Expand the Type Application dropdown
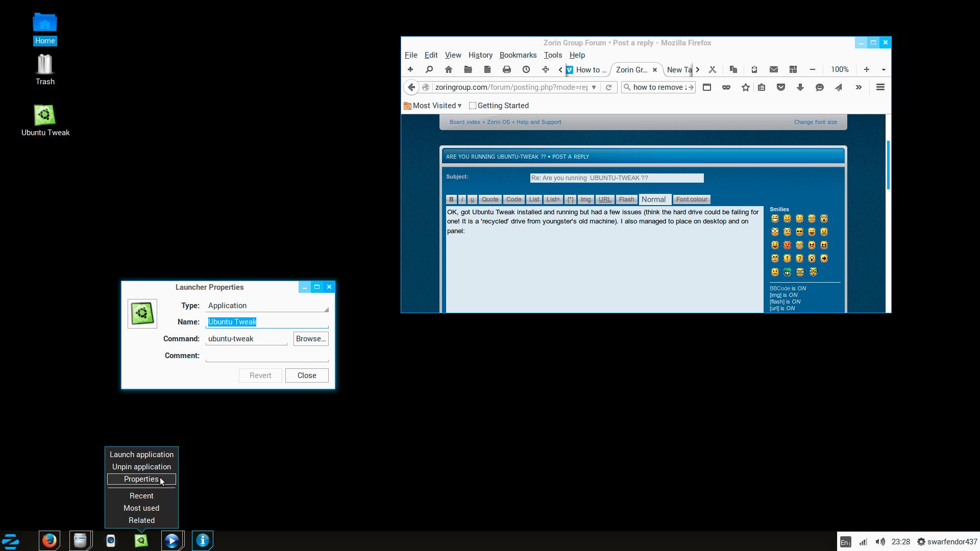 [267, 306]
